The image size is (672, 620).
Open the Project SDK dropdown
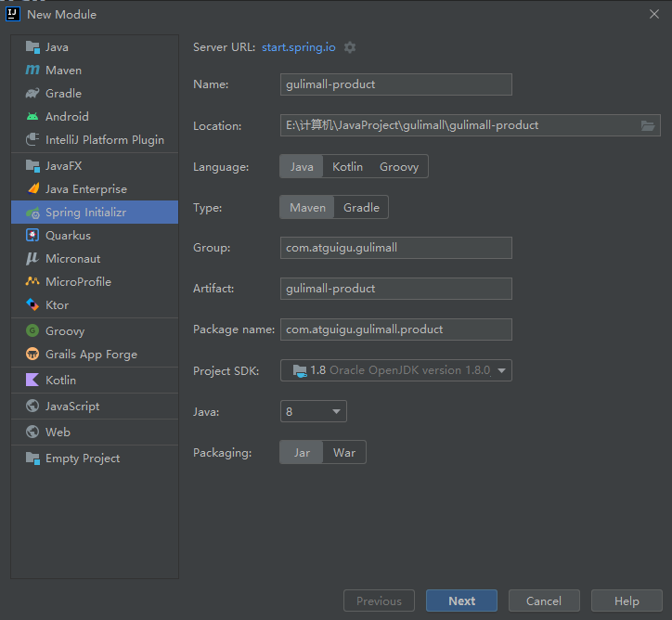pos(396,370)
